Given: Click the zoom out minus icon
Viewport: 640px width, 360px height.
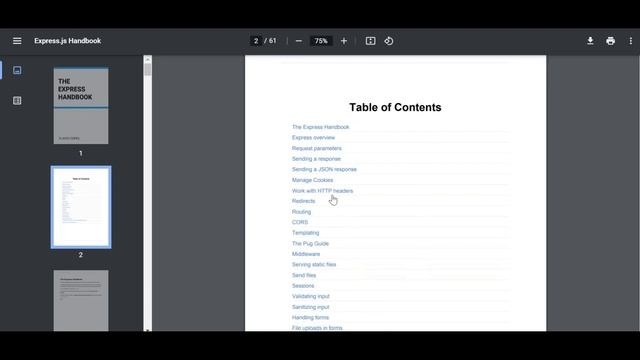Looking at the screenshot, I should [299, 41].
